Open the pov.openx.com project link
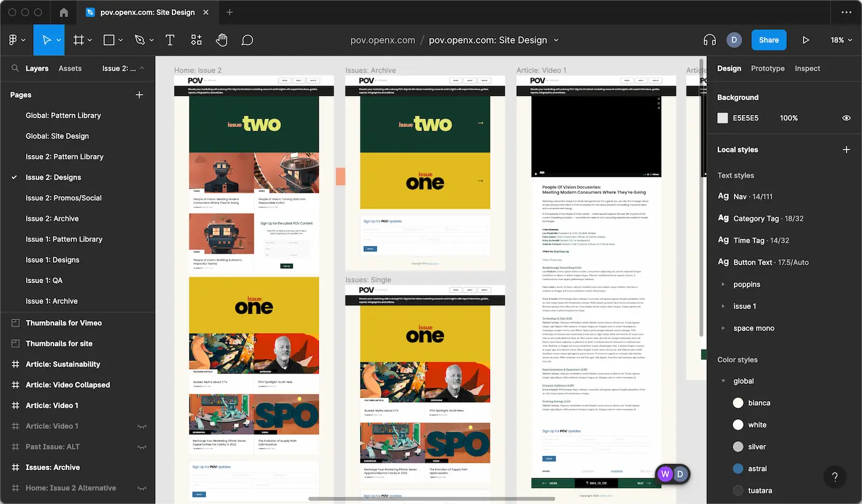 (383, 40)
